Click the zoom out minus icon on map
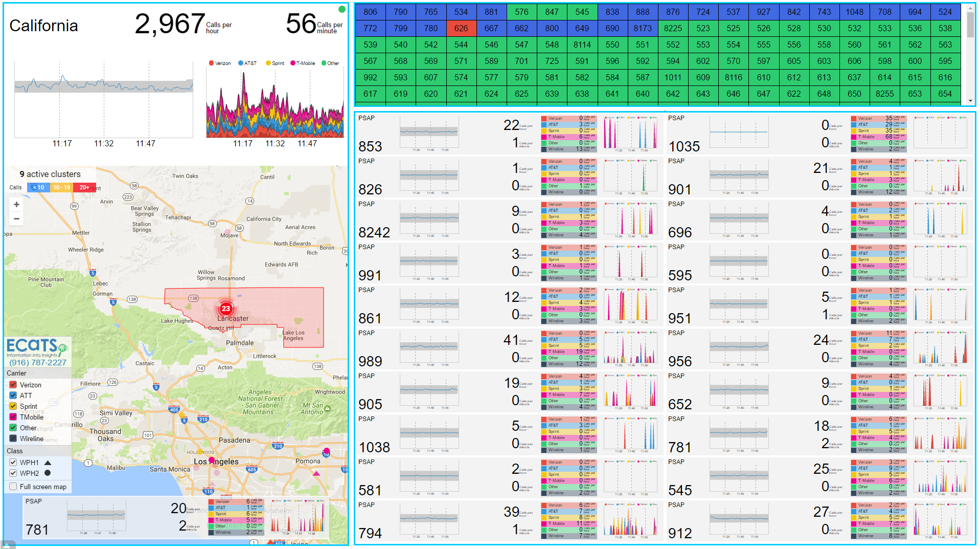 [16, 218]
